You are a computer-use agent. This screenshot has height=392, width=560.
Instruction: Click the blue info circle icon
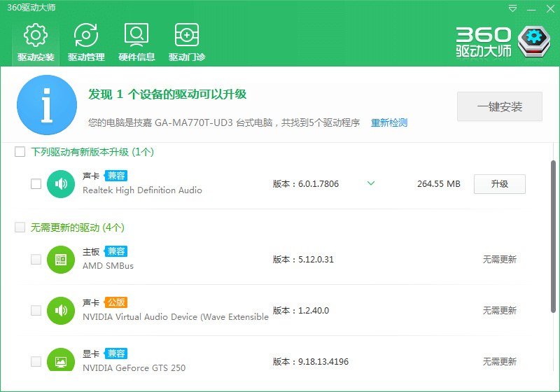tap(47, 105)
